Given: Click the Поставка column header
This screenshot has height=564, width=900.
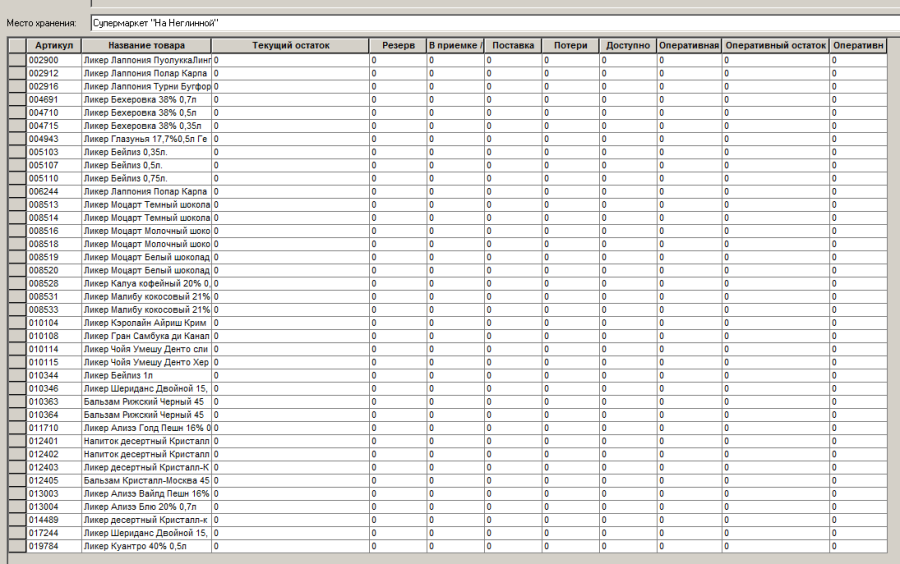Looking at the screenshot, I should [513, 45].
